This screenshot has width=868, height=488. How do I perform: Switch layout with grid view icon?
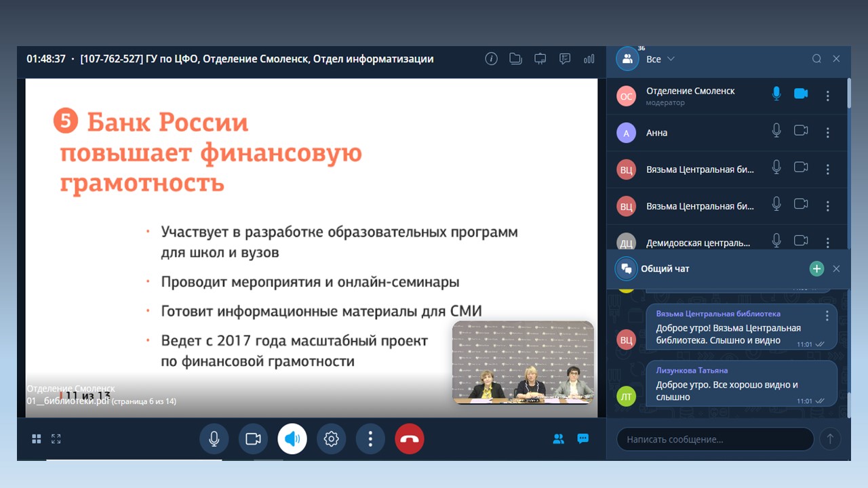pos(37,439)
